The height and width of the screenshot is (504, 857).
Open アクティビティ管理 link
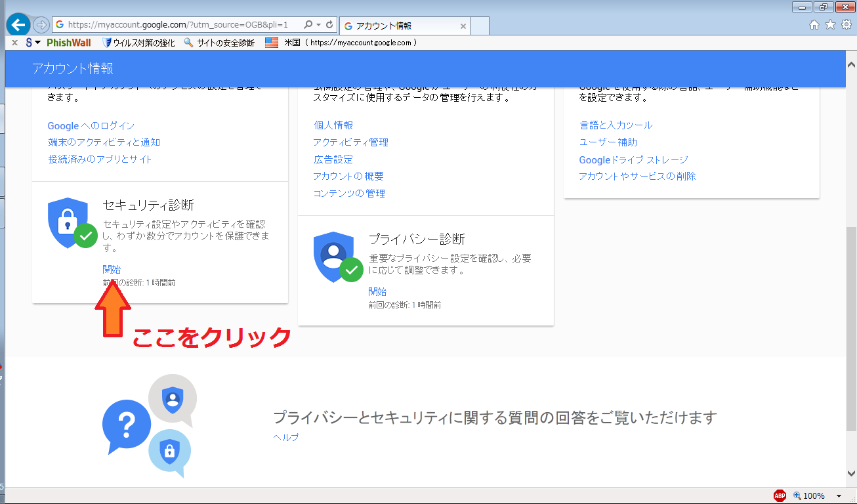click(350, 142)
